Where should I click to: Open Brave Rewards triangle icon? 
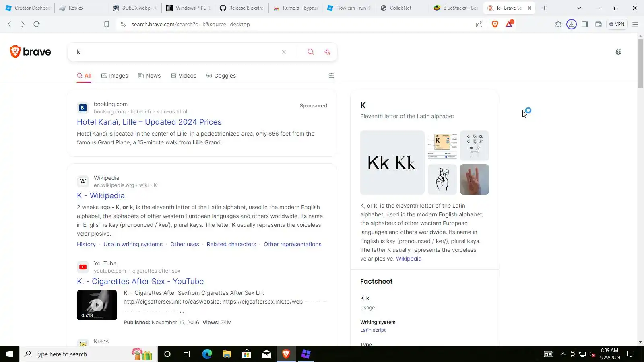[509, 24]
